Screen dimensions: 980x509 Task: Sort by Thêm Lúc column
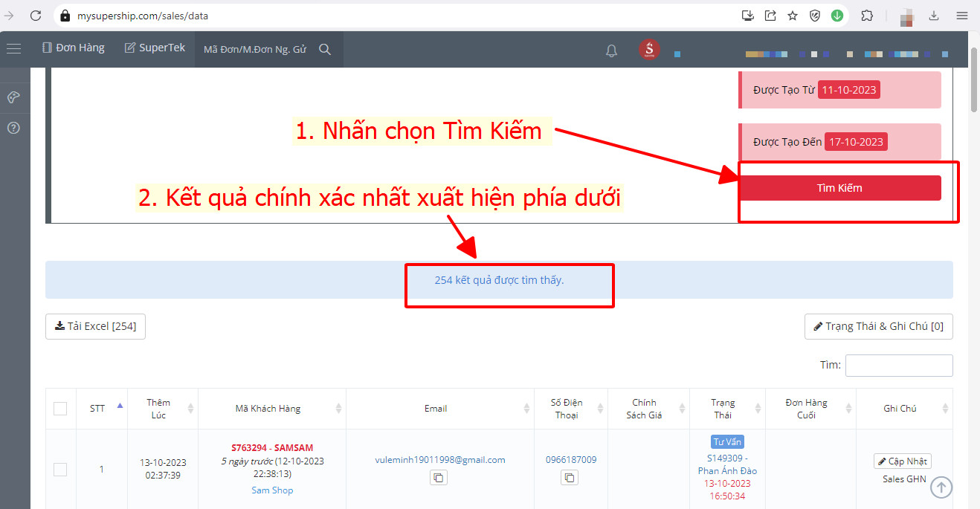[x=163, y=408]
